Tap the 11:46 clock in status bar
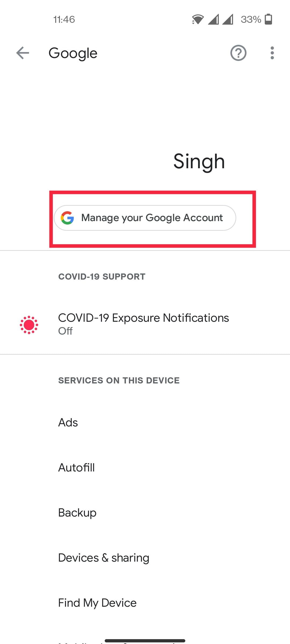 (x=64, y=19)
